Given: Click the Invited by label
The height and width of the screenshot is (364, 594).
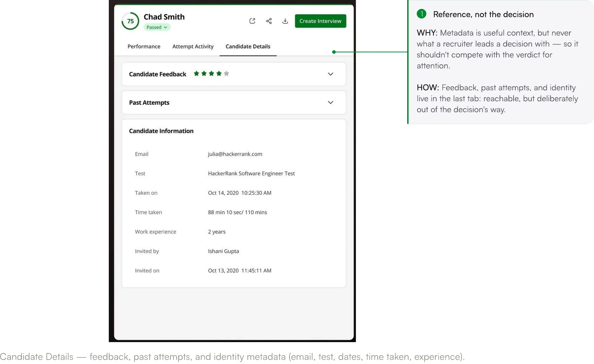Looking at the screenshot, I should 147,251.
